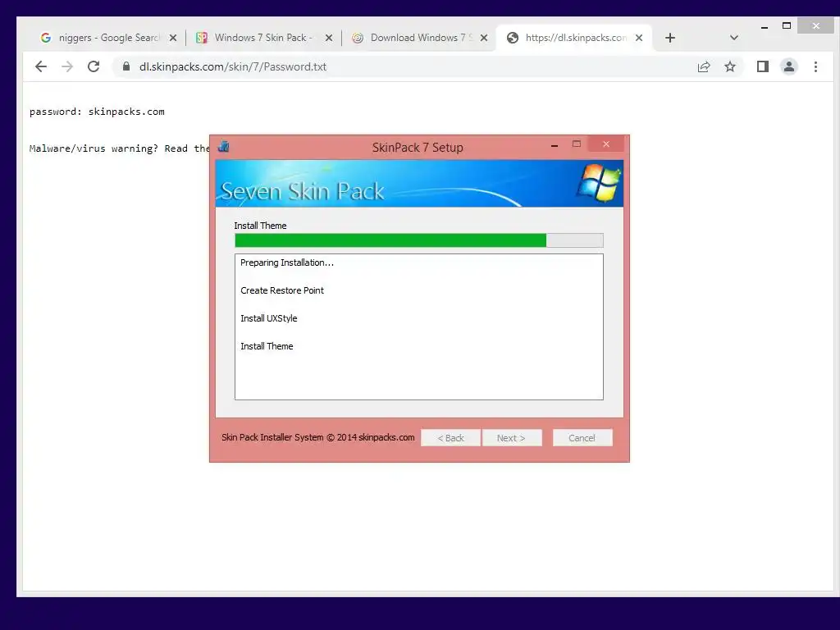The height and width of the screenshot is (630, 840).
Task: Click 'Install Theme' entry in log list
Action: pyautogui.click(x=267, y=346)
